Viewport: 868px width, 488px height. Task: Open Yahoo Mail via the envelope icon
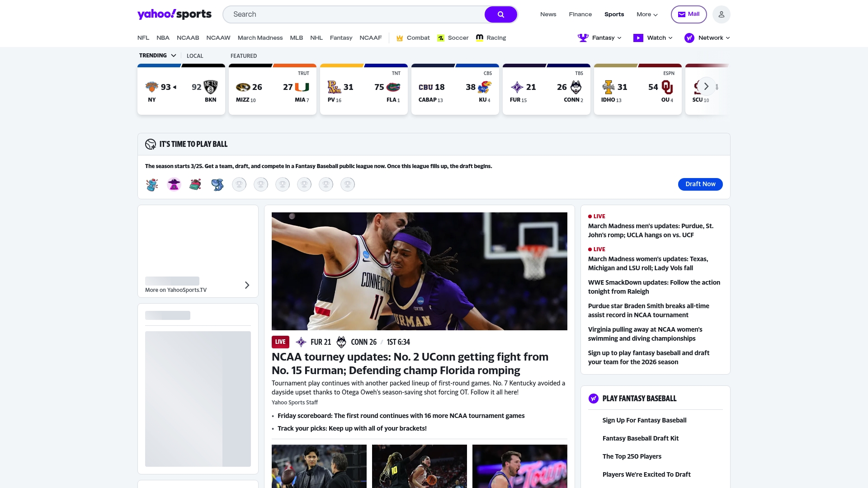tap(682, 14)
